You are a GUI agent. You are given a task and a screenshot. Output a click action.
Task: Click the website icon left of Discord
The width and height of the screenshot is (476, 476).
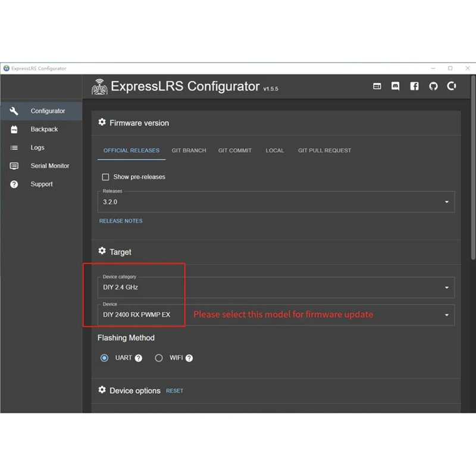click(x=377, y=86)
